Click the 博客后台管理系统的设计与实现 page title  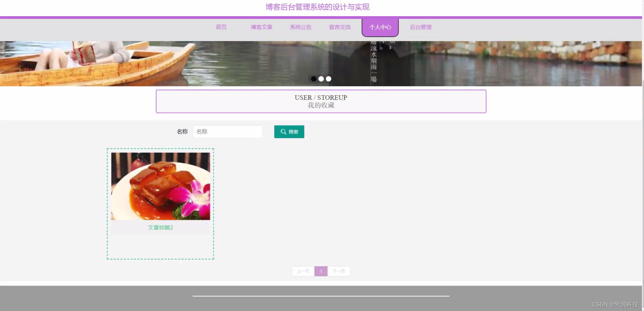click(x=317, y=7)
